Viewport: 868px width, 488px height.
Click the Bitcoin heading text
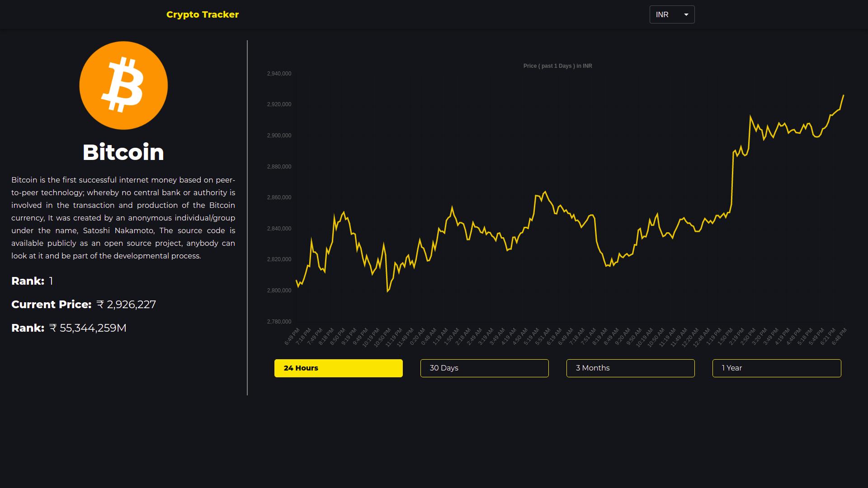pyautogui.click(x=123, y=152)
